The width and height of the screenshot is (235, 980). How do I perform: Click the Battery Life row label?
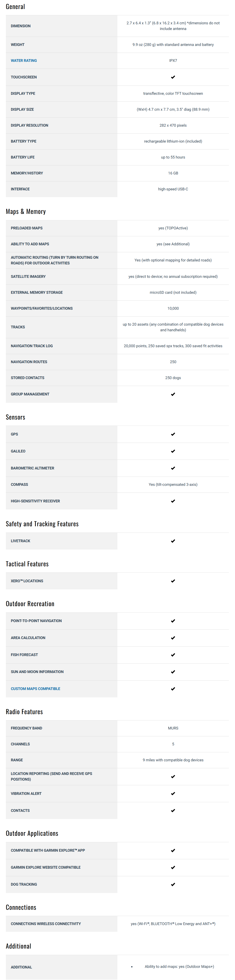pyautogui.click(x=23, y=157)
